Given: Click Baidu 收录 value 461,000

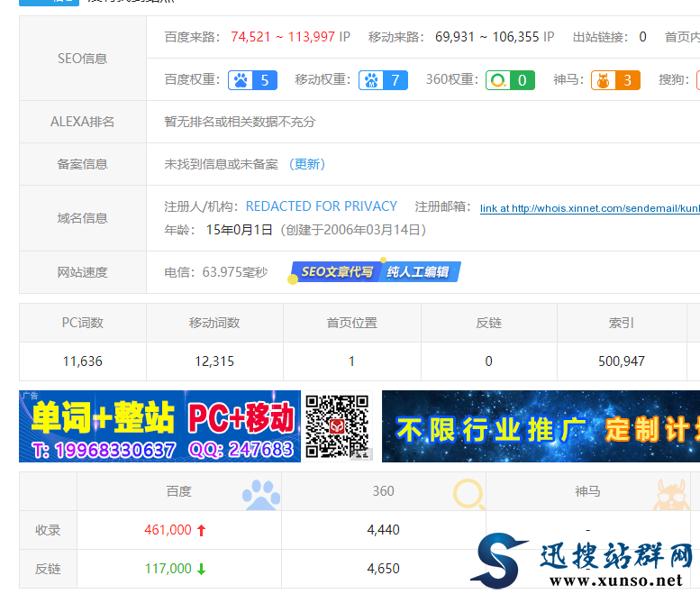Looking at the screenshot, I should click(168, 530).
